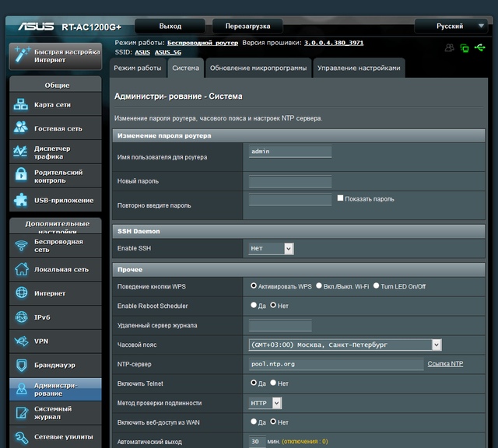Switch to Управление настройками tab
Image resolution: width=498 pixels, height=448 pixels.
359,68
